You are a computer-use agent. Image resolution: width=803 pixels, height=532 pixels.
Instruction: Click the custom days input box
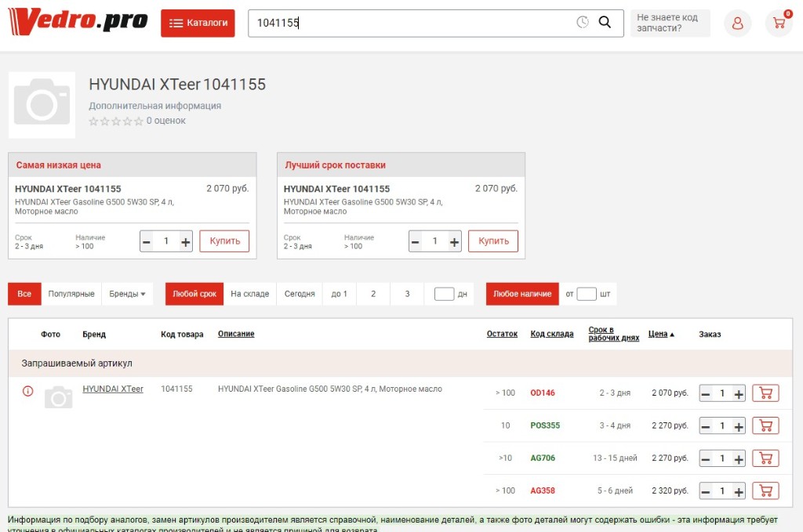pyautogui.click(x=444, y=294)
